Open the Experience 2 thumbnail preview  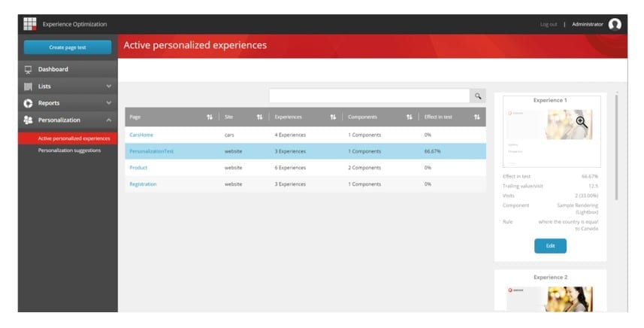pyautogui.click(x=550, y=299)
